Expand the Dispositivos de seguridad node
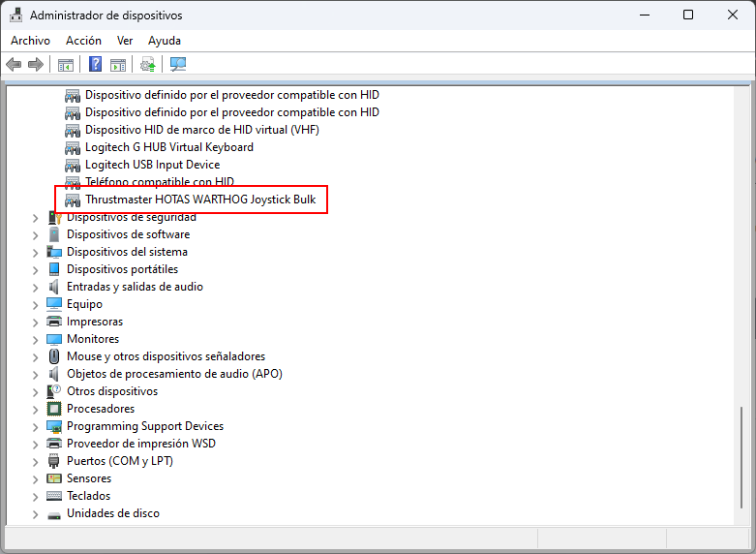 [35, 218]
